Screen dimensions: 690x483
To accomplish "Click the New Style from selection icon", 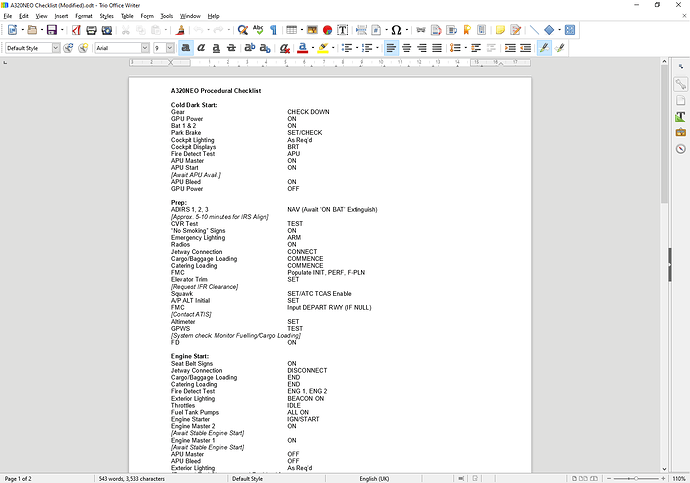I will [83, 48].
